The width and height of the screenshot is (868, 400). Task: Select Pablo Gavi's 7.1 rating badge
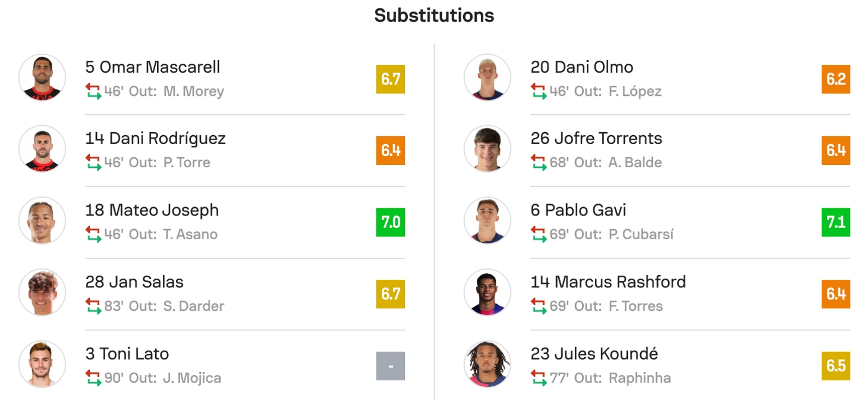point(836,223)
